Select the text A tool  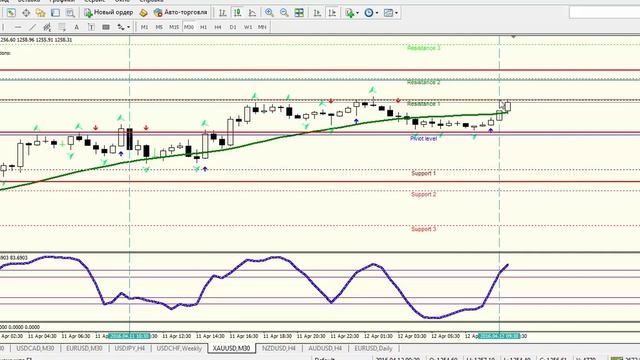tap(76, 27)
